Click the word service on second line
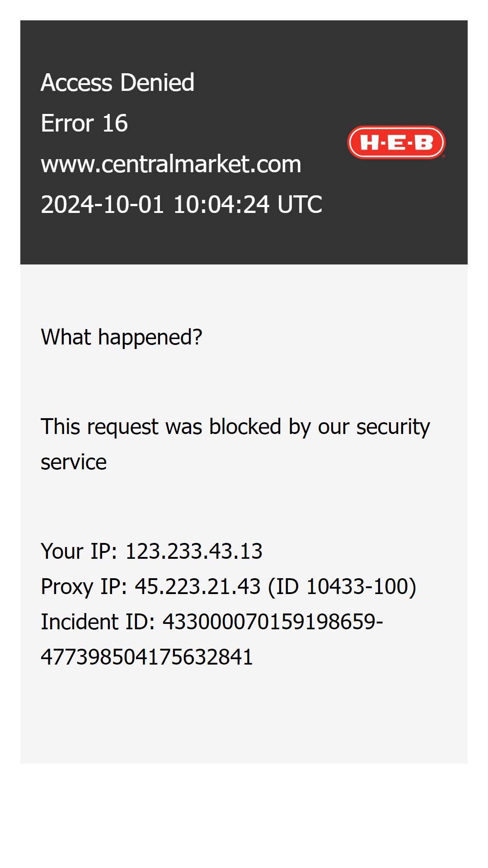 tap(74, 462)
